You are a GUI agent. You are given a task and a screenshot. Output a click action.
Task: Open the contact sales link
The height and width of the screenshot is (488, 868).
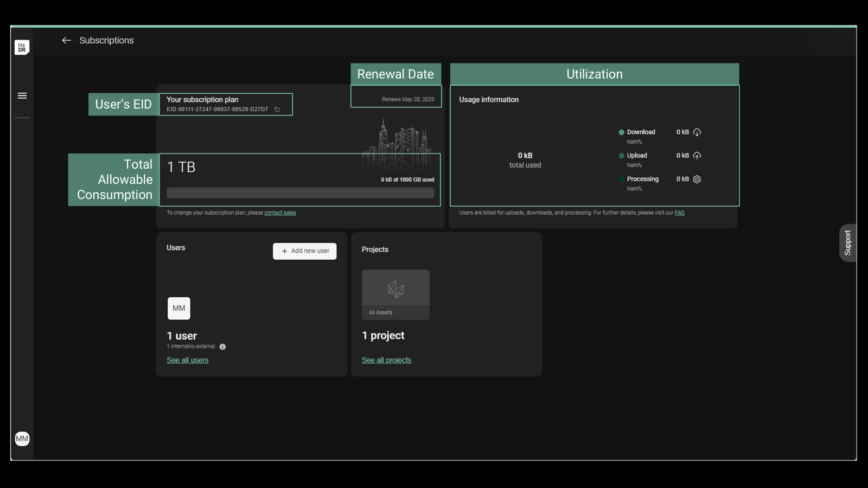click(x=280, y=213)
